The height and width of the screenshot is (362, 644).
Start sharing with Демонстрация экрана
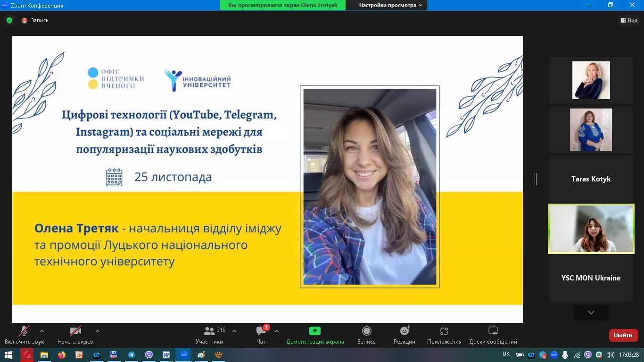[x=315, y=335]
